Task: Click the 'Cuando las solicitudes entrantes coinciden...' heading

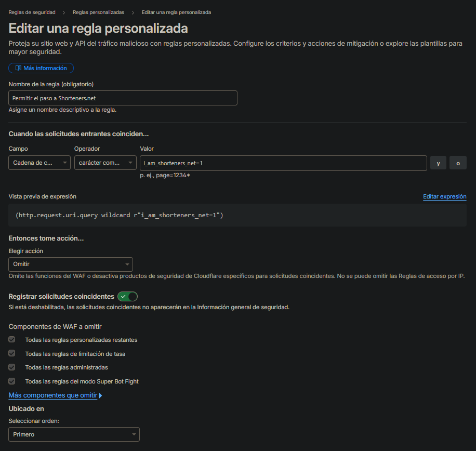Action: (78, 134)
